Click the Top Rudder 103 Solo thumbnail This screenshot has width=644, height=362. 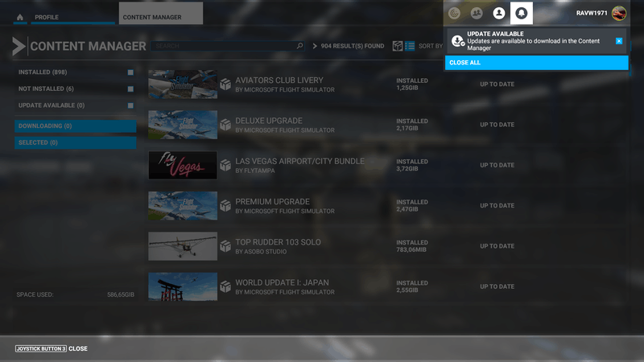point(183,246)
